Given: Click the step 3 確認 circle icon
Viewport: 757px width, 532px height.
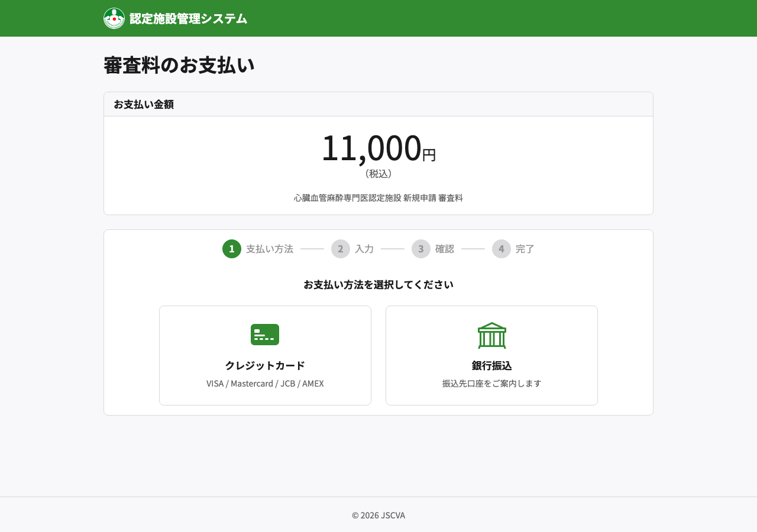Looking at the screenshot, I should [420, 249].
